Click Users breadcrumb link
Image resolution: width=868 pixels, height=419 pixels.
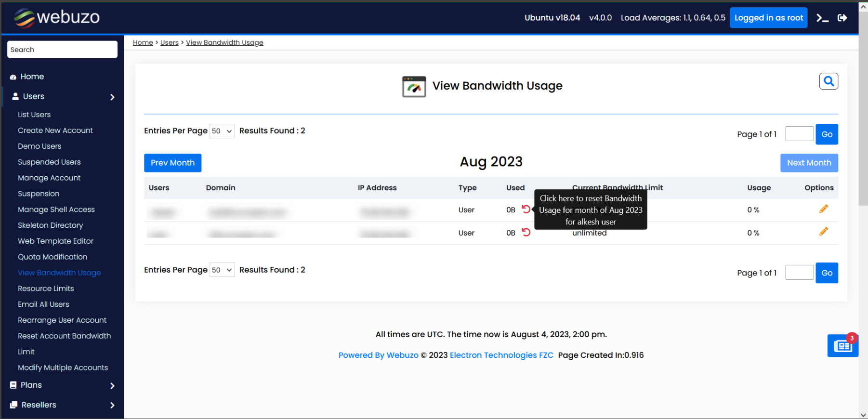pyautogui.click(x=169, y=43)
